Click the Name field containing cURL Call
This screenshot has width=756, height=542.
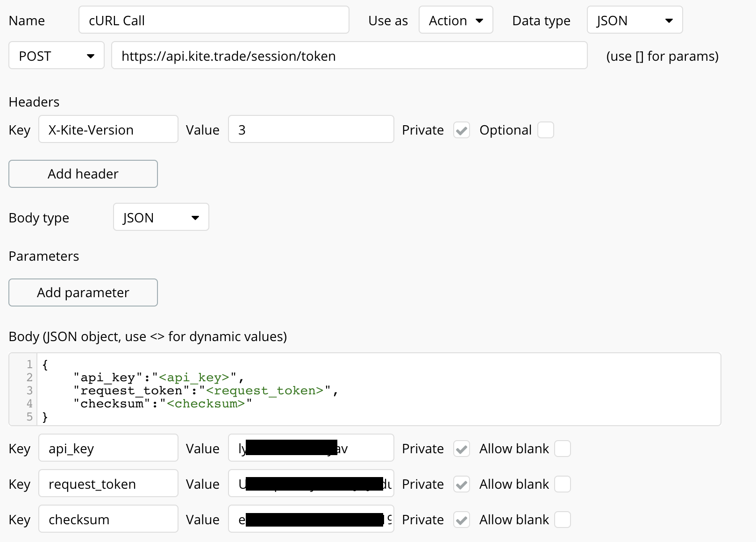tap(214, 20)
